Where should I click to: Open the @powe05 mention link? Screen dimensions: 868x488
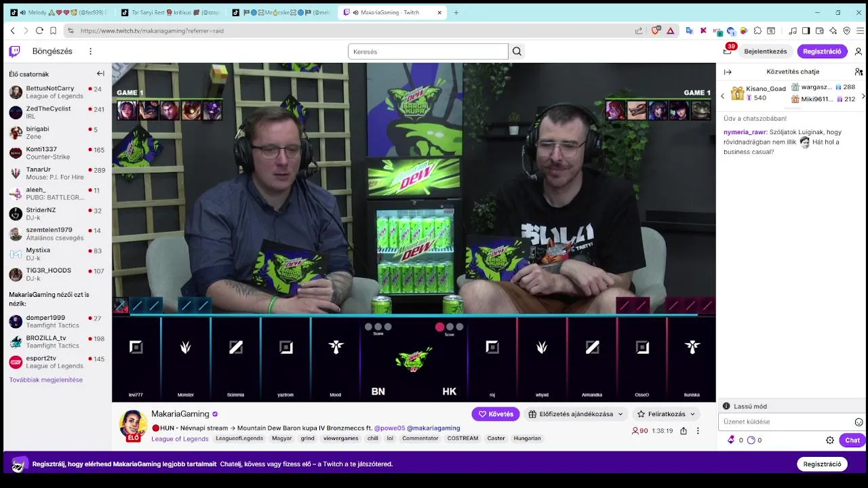click(x=389, y=428)
